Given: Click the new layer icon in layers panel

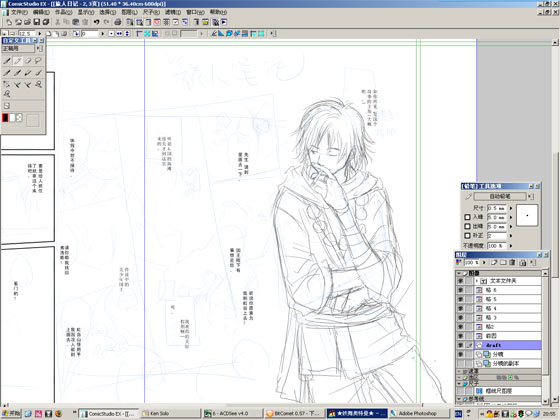Looking at the screenshot, I should 494,262.
